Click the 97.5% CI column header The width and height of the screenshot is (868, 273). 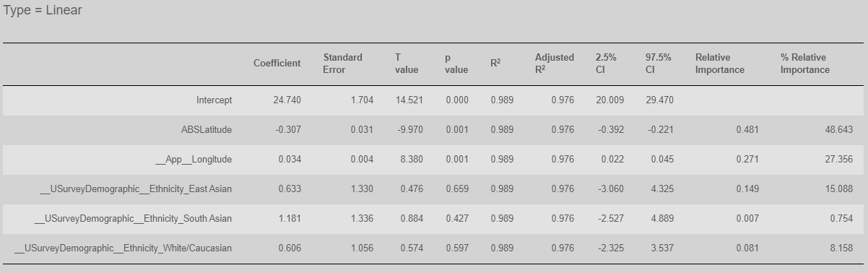pos(659,64)
